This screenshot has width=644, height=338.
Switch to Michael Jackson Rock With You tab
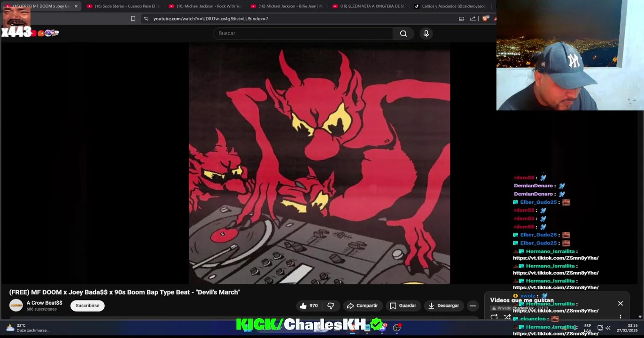[204, 6]
